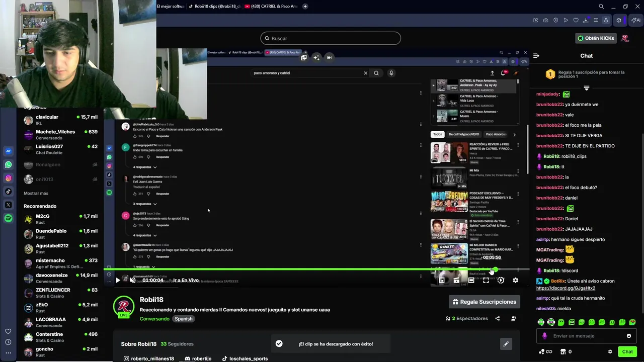The height and width of the screenshot is (362, 644).
Task: Click the discord.gg/GJgaHtx2 link
Action: pyautogui.click(x=566, y=288)
